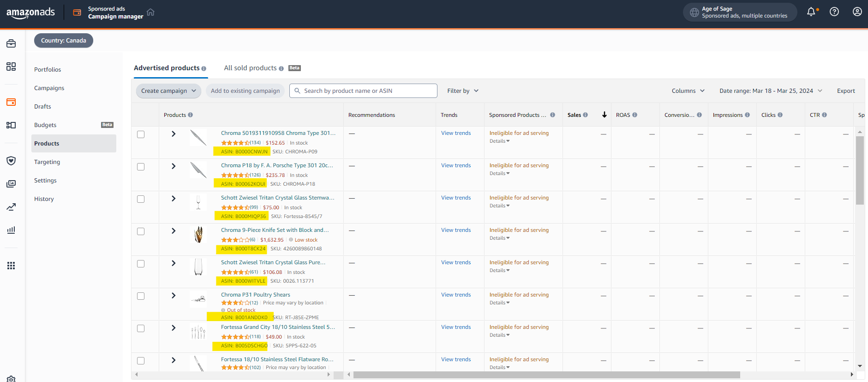
Task: Tick checkbox for Chroma 9-Piece Knife Set
Action: pos(141,231)
